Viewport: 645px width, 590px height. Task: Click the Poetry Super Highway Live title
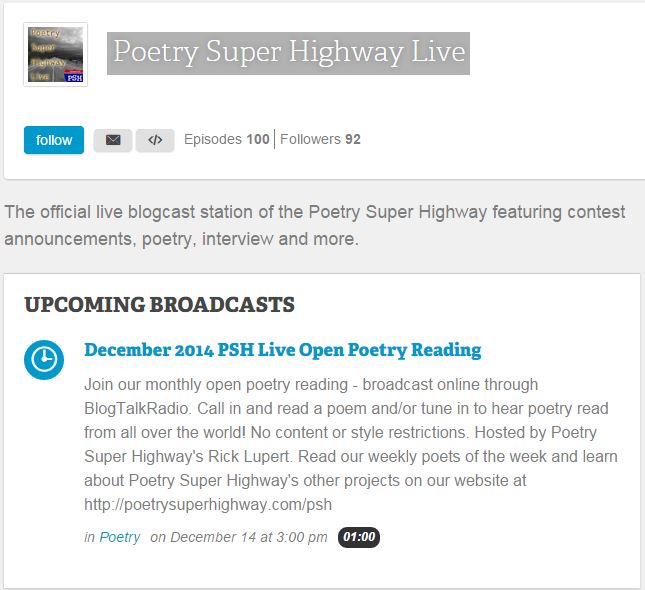coord(288,51)
